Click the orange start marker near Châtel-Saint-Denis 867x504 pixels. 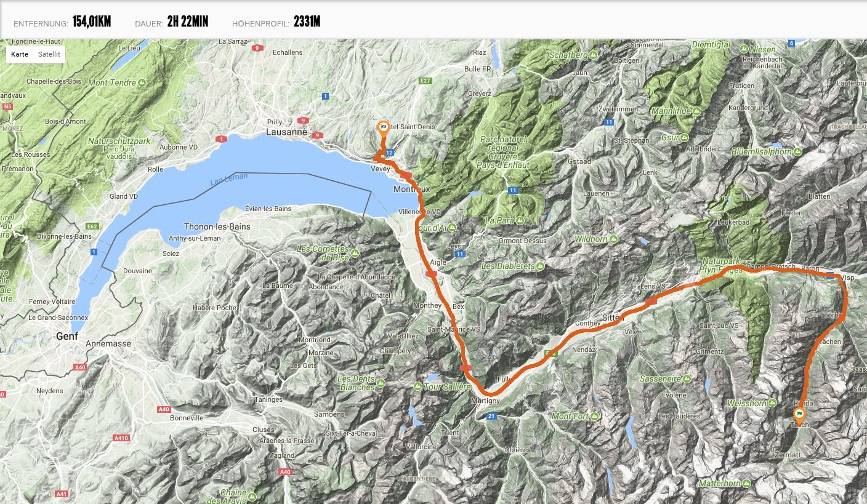click(x=383, y=127)
